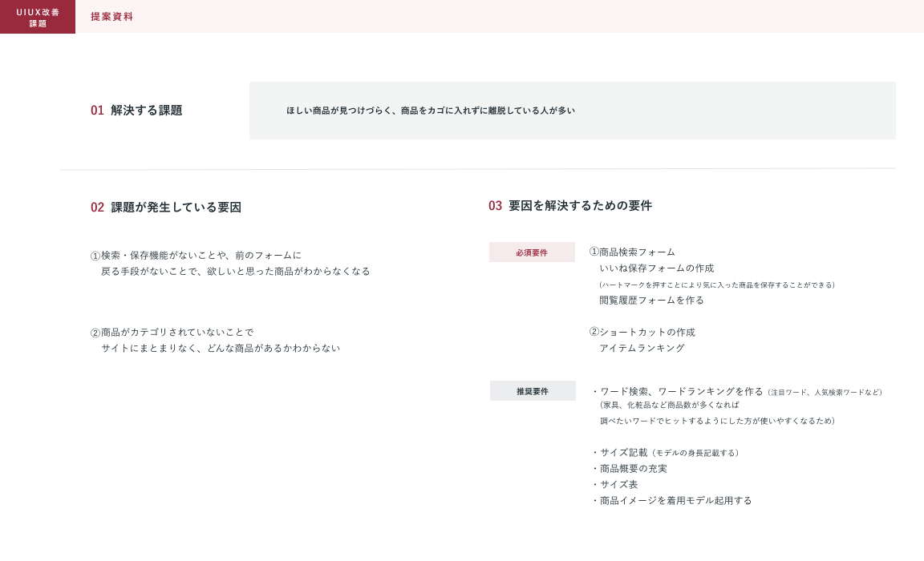Click the いいね保存フォームの作成 text
Image resolution: width=924 pixels, height=561 pixels.
click(x=656, y=268)
